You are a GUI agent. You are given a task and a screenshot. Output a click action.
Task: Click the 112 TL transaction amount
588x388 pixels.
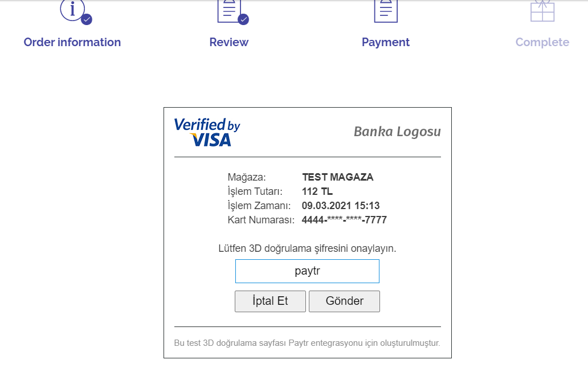click(x=317, y=191)
